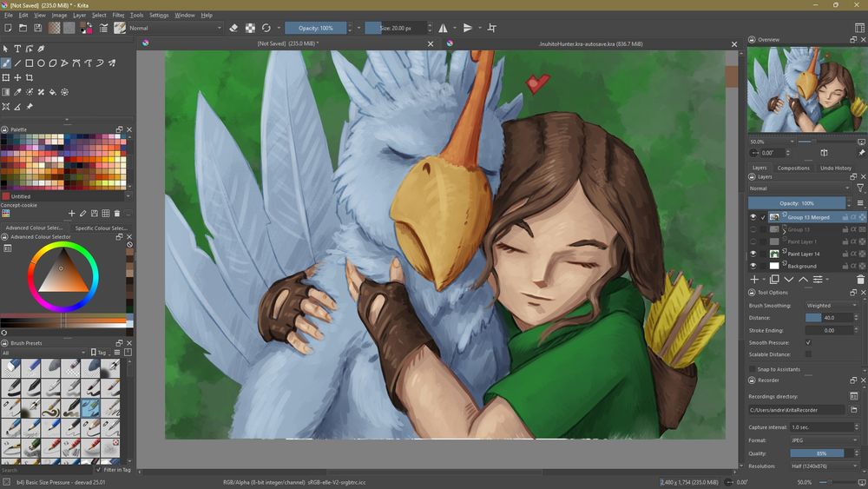
Task: Open Brush Smoothing Weighted dropdown
Action: click(831, 306)
